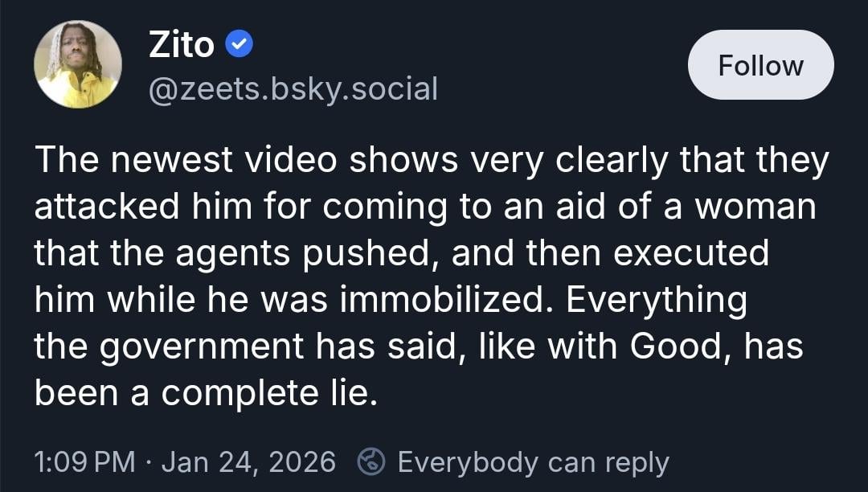Follow the Zito account
The width and height of the screenshot is (868, 492).
[x=760, y=65]
